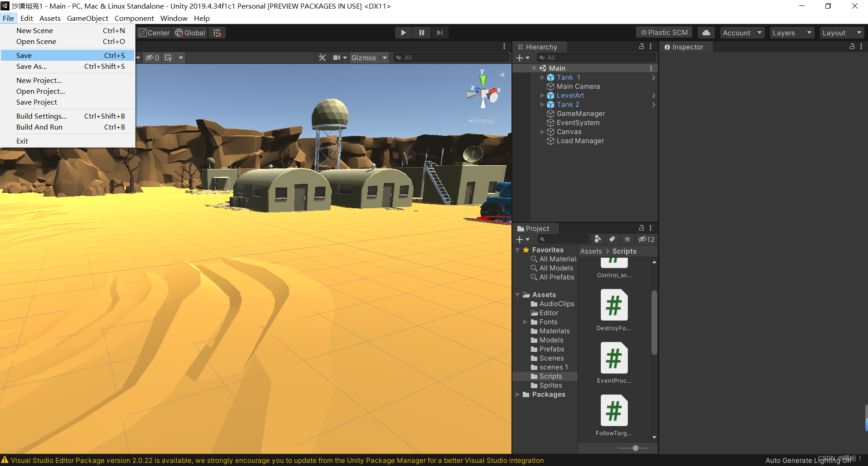Expand the Fonts folder arrow
This screenshot has width=868, height=466.
526,322
